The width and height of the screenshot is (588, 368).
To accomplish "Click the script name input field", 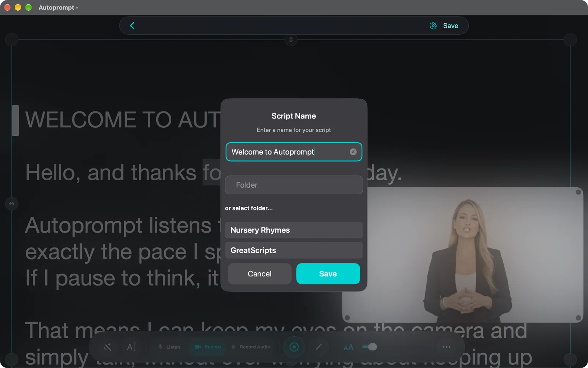I will pyautogui.click(x=294, y=152).
